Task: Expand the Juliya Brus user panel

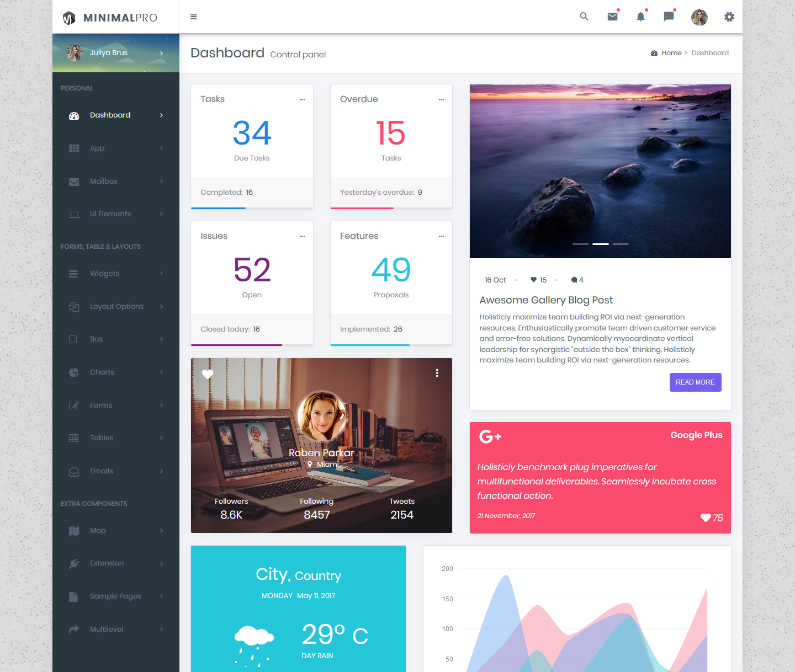Action: coord(116,53)
